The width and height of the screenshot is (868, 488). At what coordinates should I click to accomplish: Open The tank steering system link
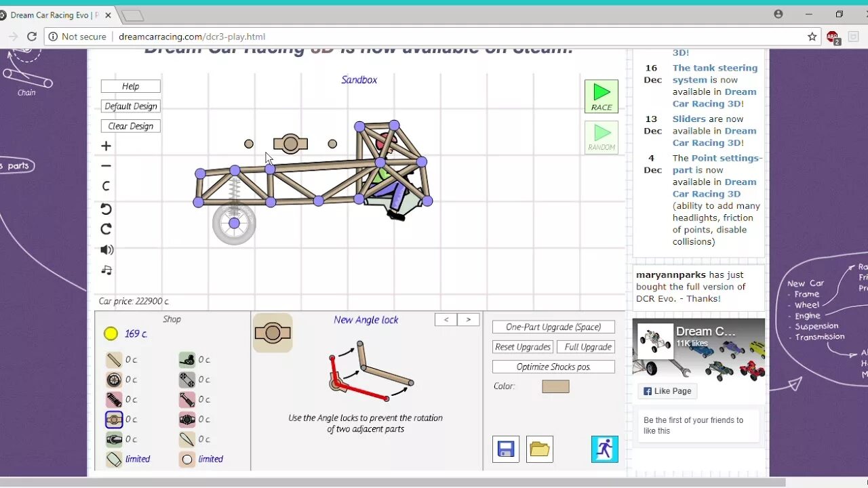(x=715, y=74)
